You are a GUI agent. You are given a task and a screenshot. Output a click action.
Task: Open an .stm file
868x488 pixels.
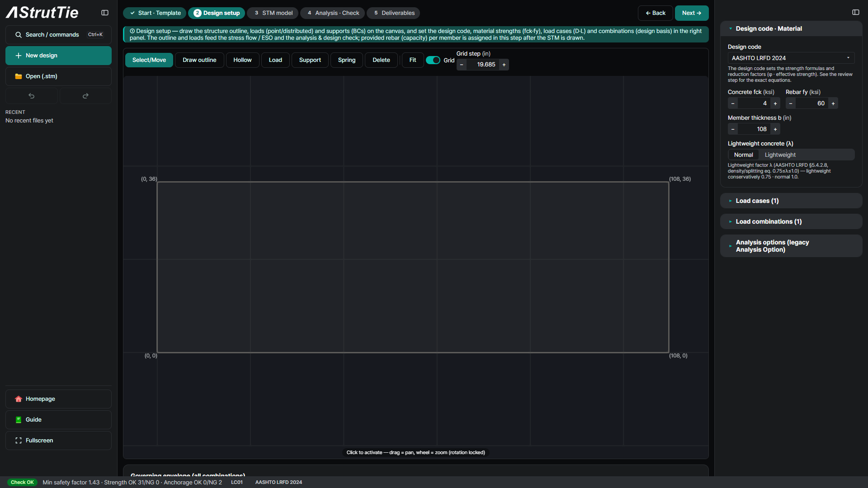(x=58, y=76)
